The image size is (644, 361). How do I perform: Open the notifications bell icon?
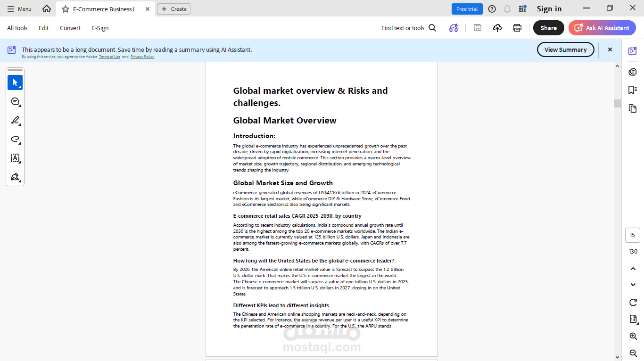click(507, 9)
